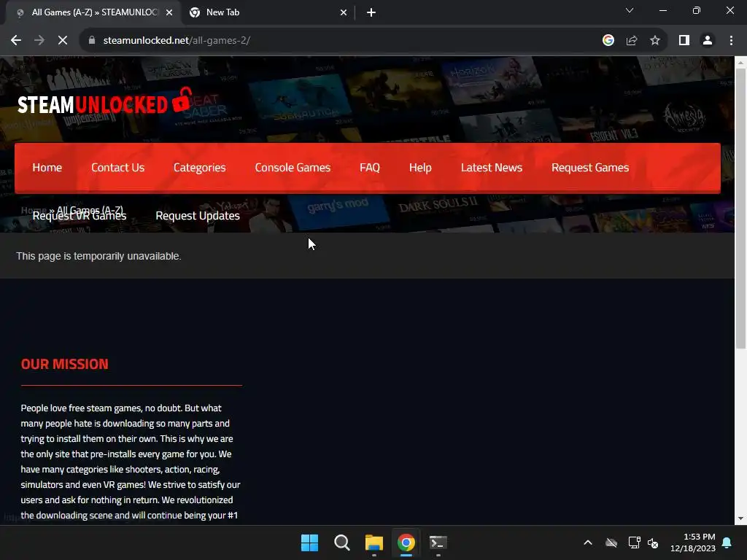Image resolution: width=747 pixels, height=560 pixels.
Task: Expand the tab search dropdown arrow
Action: 630,10
